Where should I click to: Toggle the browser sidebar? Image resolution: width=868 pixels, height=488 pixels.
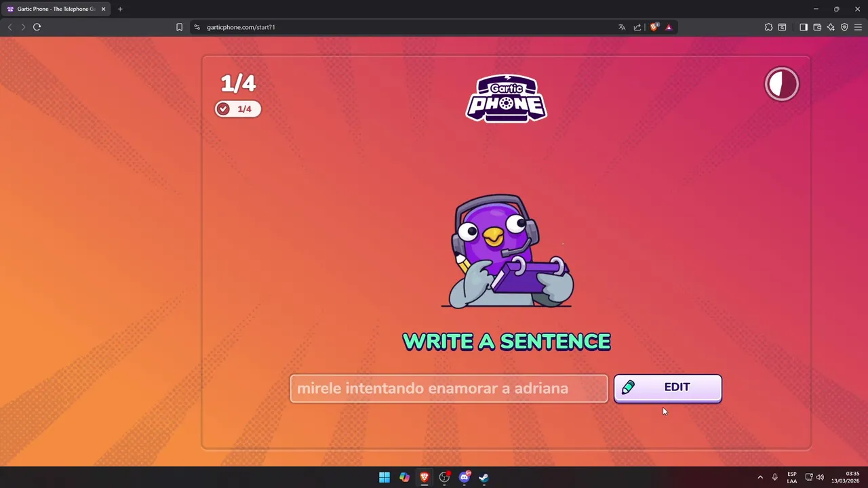[804, 27]
